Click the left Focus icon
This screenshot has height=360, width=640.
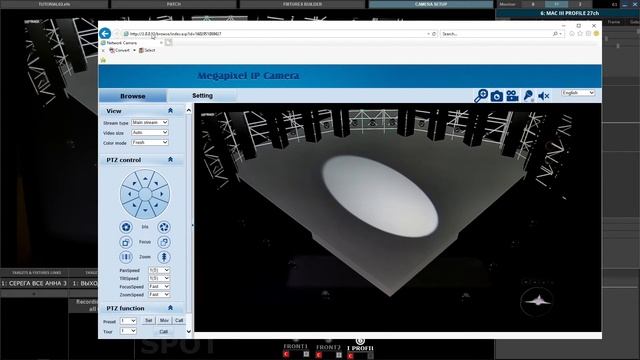point(126,242)
